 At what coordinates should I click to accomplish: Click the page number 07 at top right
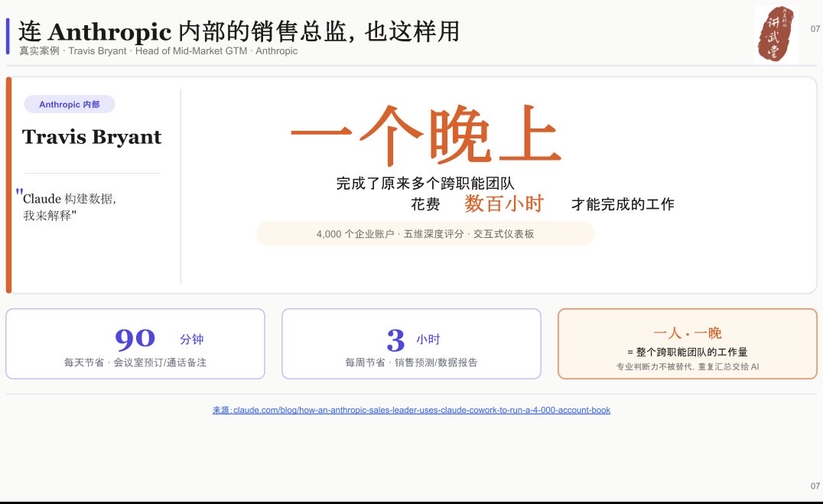pyautogui.click(x=815, y=29)
